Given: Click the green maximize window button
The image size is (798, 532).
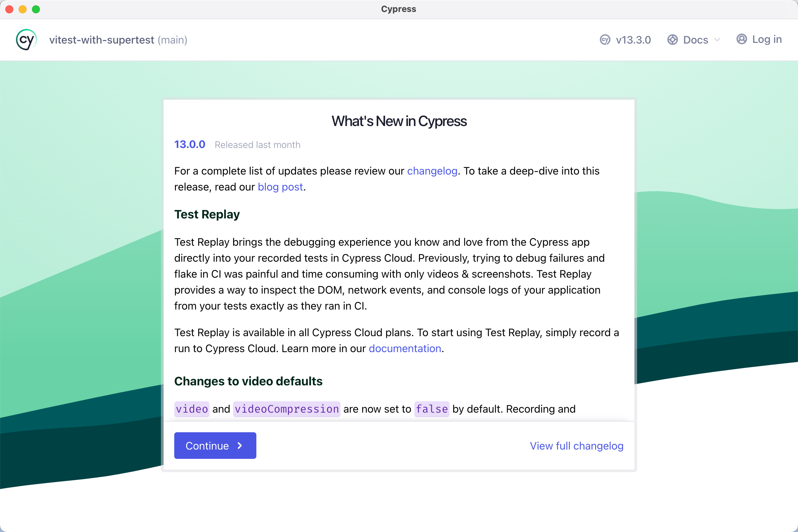Looking at the screenshot, I should point(36,9).
